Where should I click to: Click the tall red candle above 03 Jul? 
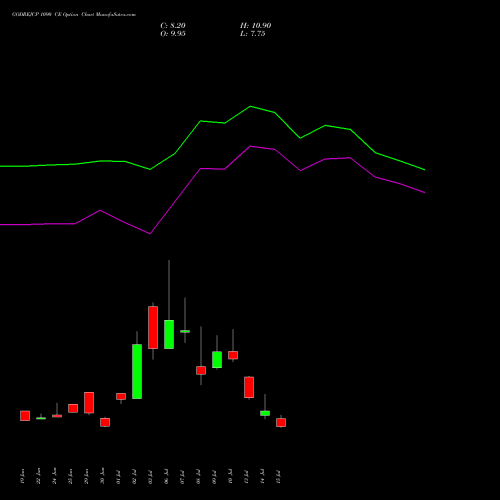(x=153, y=327)
